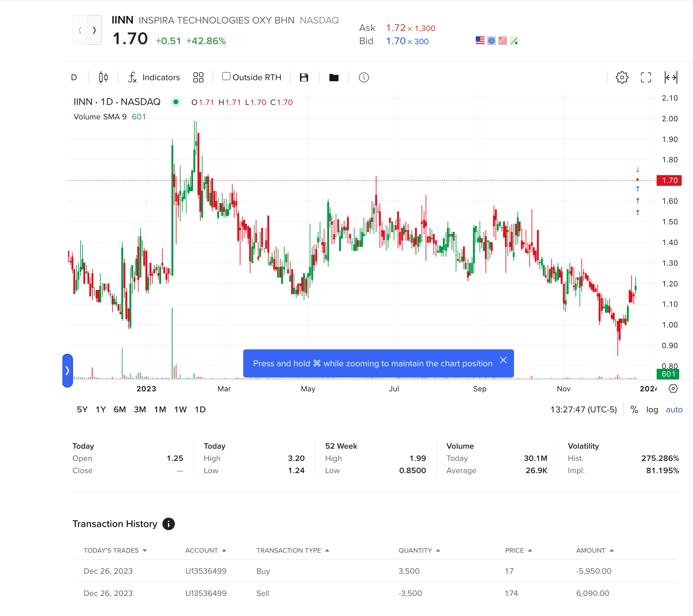Dismiss the blue zoom hint banner
Screen dimensions: 693x616
coord(503,360)
